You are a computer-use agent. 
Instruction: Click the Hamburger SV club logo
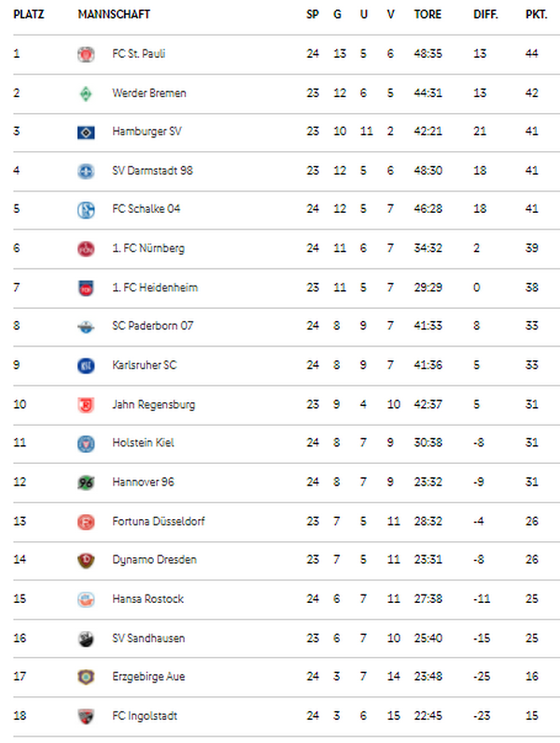86,133
